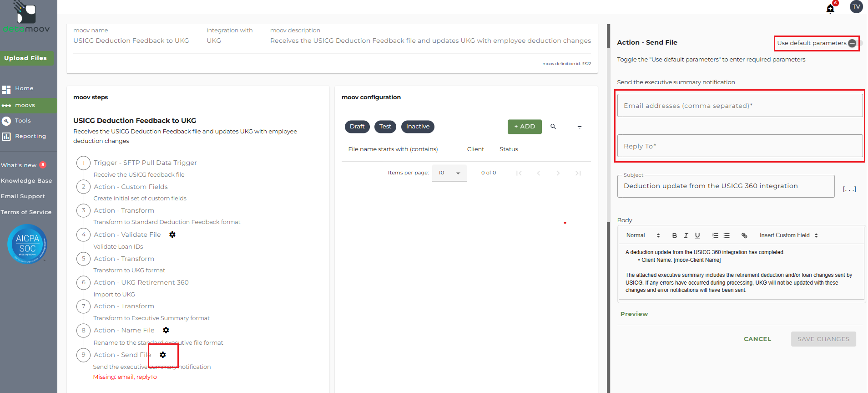Go to last page paginator icon
The width and height of the screenshot is (868, 393).
click(578, 173)
